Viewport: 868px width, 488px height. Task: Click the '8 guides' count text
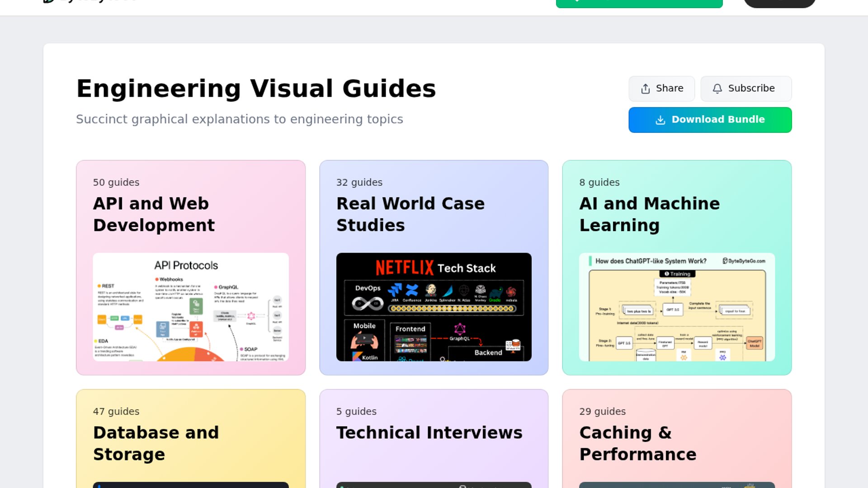[x=599, y=182]
